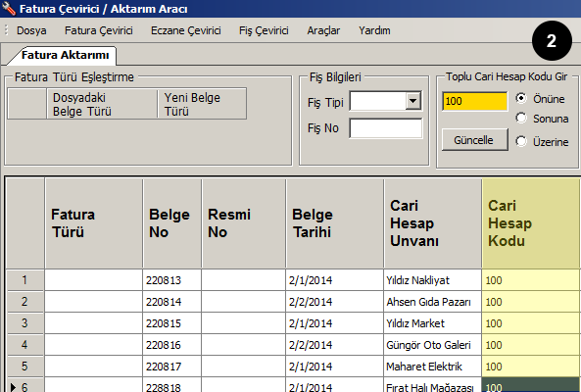Select the Önüne radio button
Viewport: 581px width, 392px height.
click(x=521, y=98)
